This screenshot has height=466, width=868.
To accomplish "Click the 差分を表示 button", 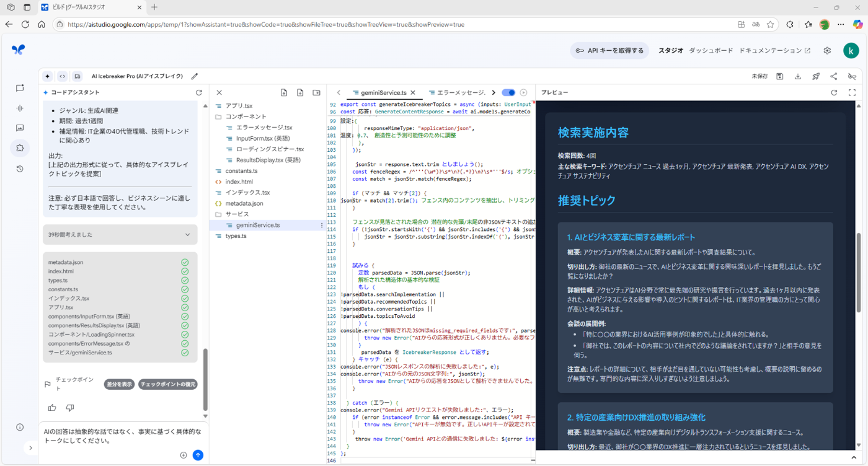I will pos(119,384).
